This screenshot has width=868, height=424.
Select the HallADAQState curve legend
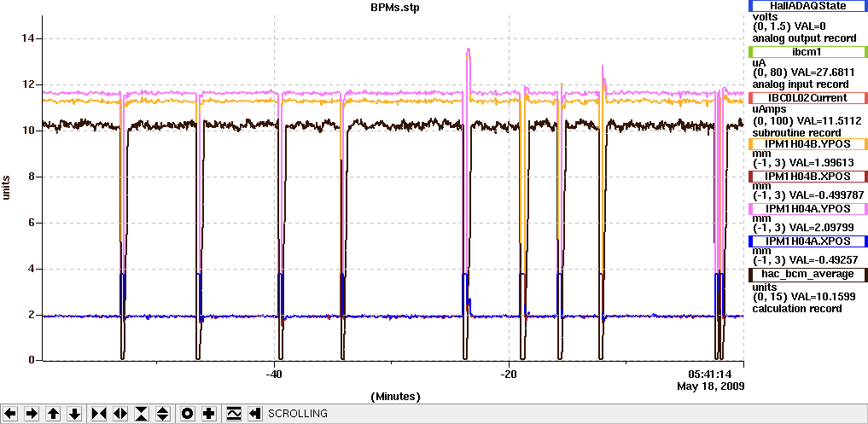pos(807,5)
